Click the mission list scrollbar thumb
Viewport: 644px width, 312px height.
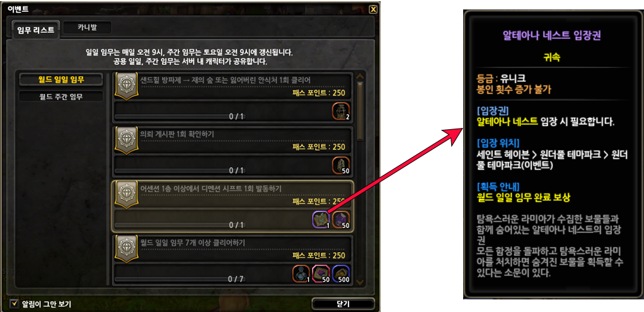360,110
